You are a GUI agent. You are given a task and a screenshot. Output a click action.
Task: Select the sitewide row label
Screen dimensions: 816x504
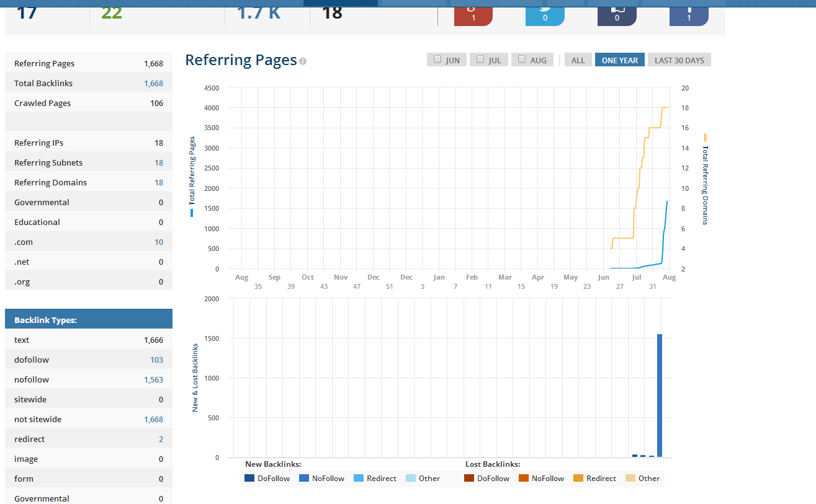(30, 399)
